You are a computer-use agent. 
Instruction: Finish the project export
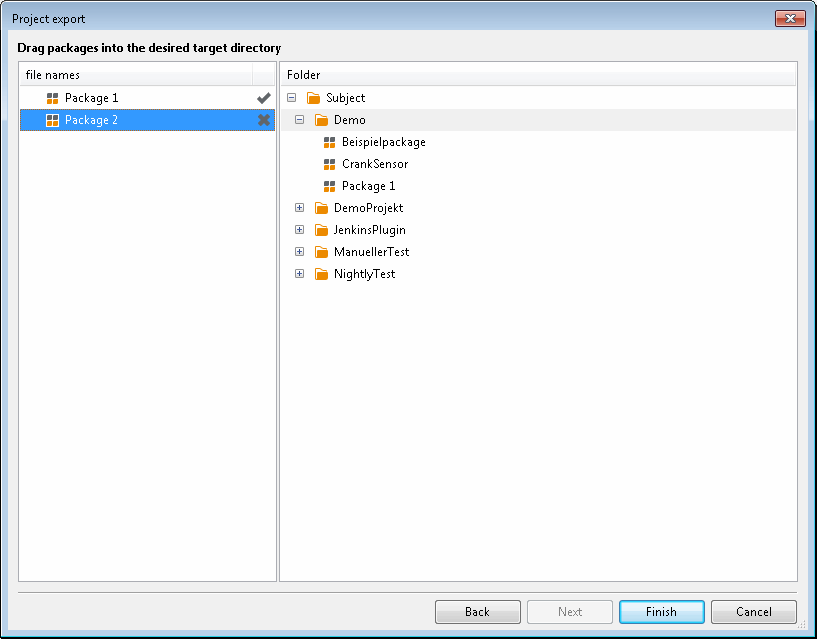pyautogui.click(x=662, y=612)
